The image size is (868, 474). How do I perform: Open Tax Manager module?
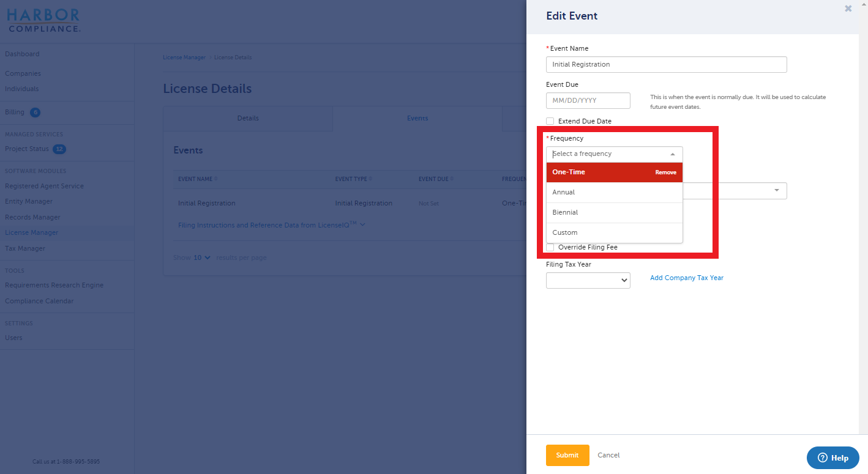coord(25,248)
